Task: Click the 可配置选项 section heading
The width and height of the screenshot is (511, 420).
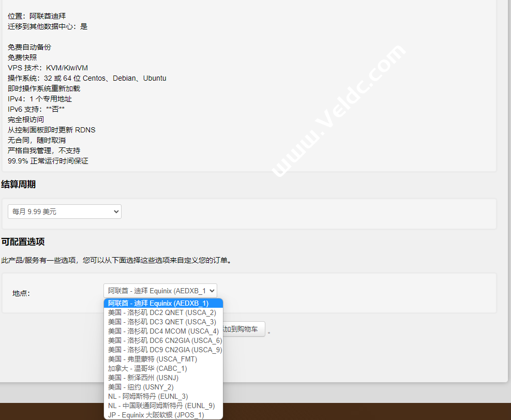Action: tap(23, 241)
